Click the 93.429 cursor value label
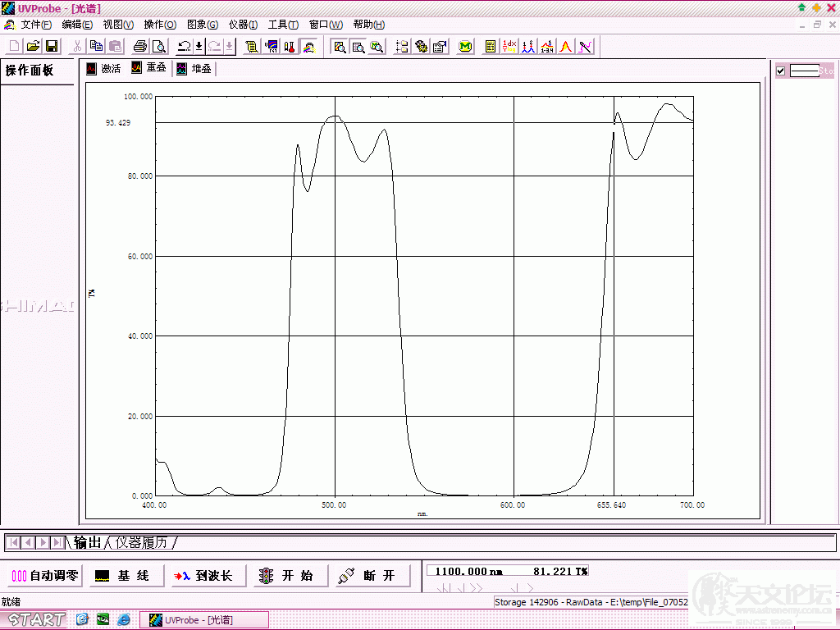840x630 pixels. coord(118,123)
